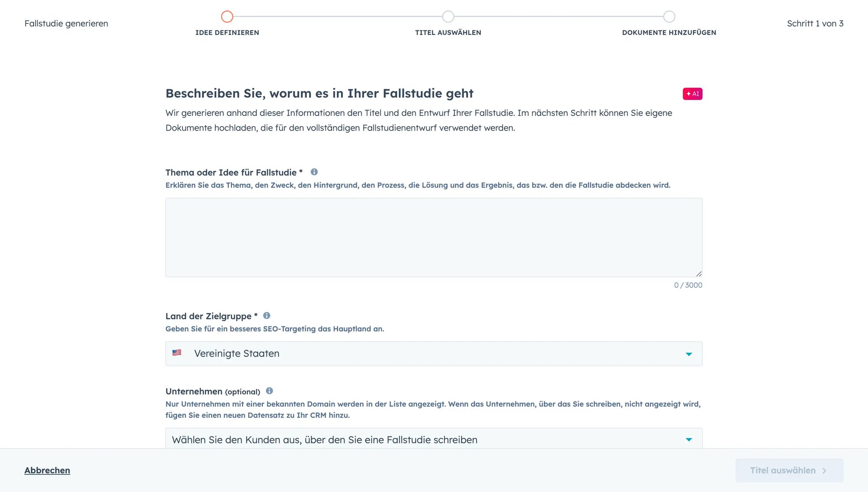Click the "Titel auswählen" button

(789, 470)
